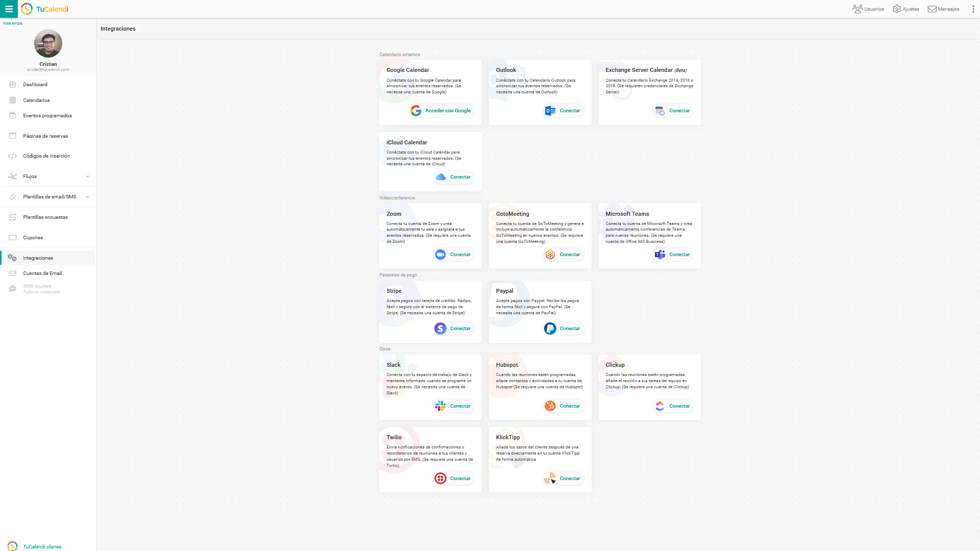This screenshot has height=551, width=980.
Task: Click TuCalendi planes button at bottom
Action: pyautogui.click(x=42, y=546)
